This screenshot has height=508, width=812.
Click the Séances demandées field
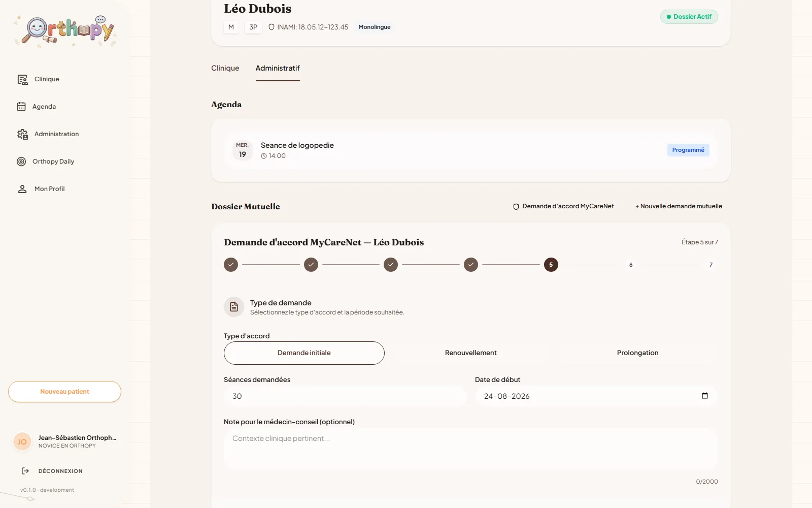(x=345, y=396)
